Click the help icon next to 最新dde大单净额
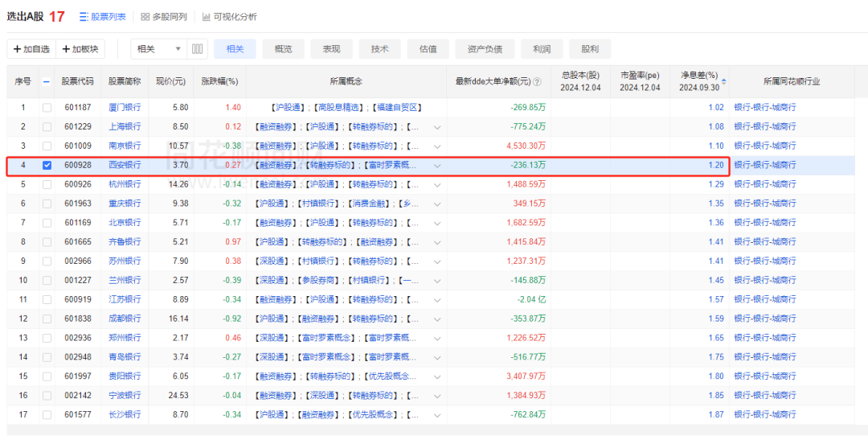 point(537,82)
